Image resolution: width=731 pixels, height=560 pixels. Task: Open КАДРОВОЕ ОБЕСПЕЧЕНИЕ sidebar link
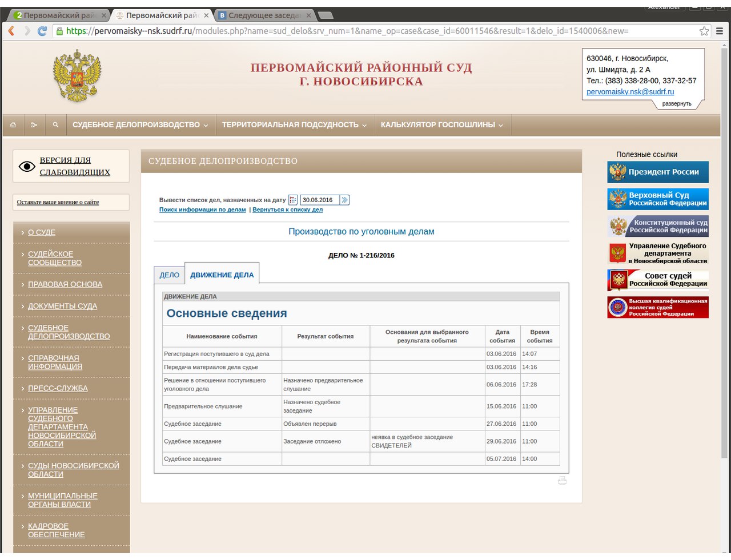click(x=56, y=530)
